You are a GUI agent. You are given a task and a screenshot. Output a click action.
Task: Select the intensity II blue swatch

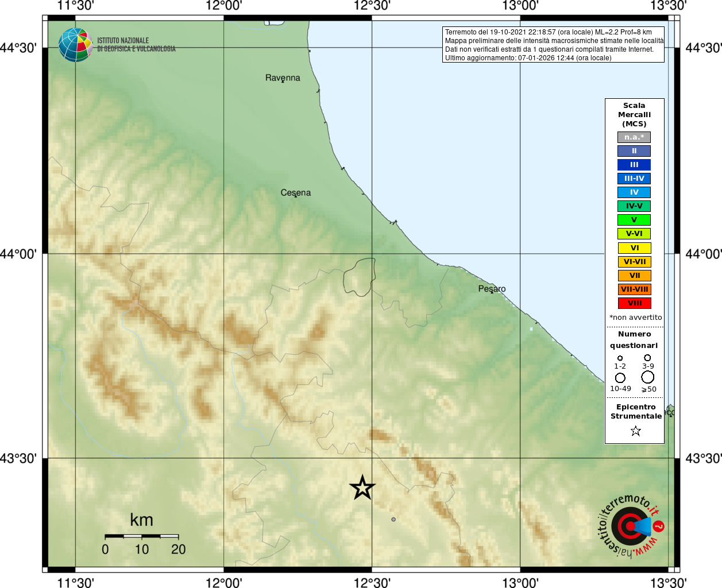pyautogui.click(x=634, y=151)
